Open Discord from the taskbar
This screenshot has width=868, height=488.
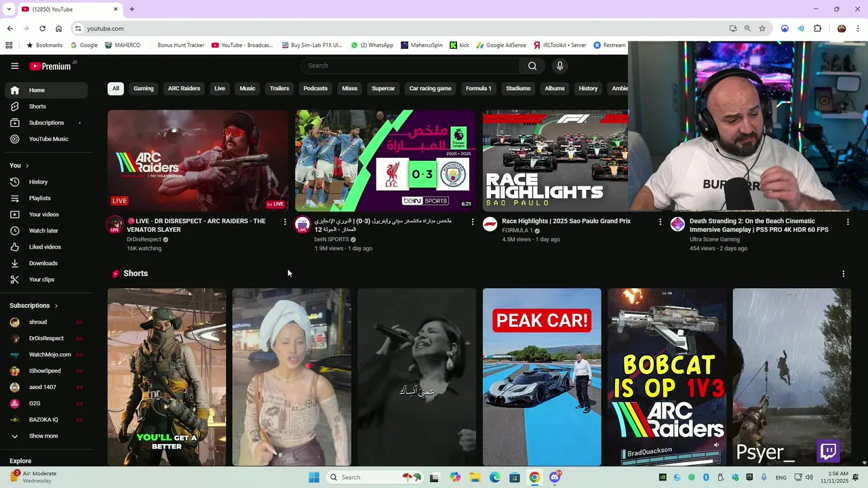click(555, 477)
